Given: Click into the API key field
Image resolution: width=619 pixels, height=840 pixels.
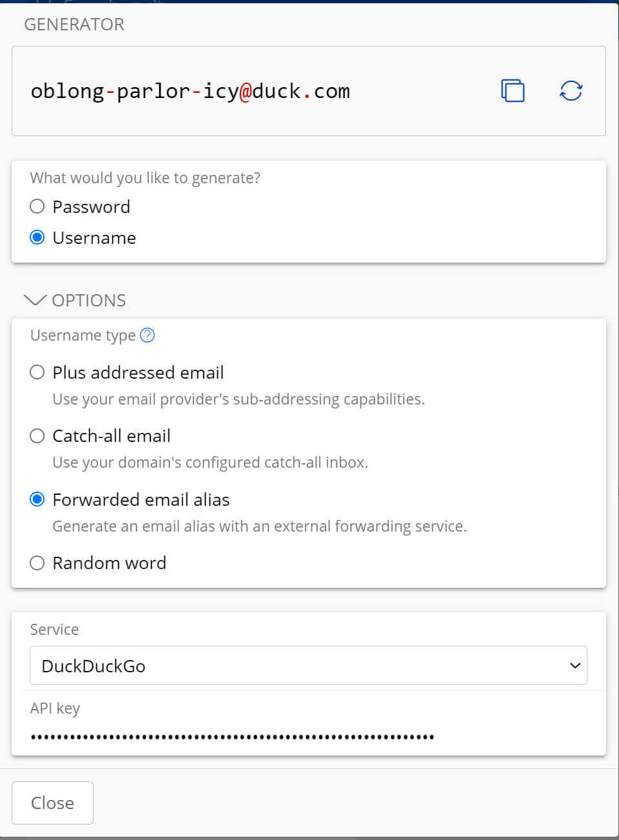Looking at the screenshot, I should click(308, 736).
